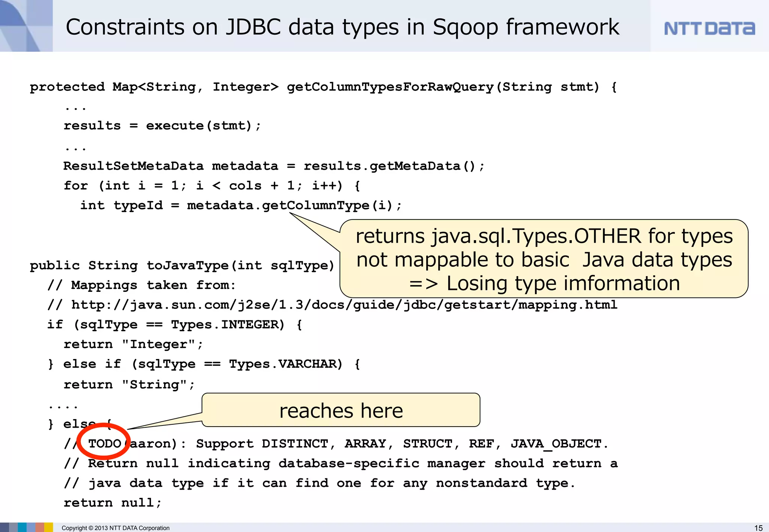Click 'else if (sqlType == Types.VARCHAR)'
This screenshot has height=532, width=769.
[204, 364]
